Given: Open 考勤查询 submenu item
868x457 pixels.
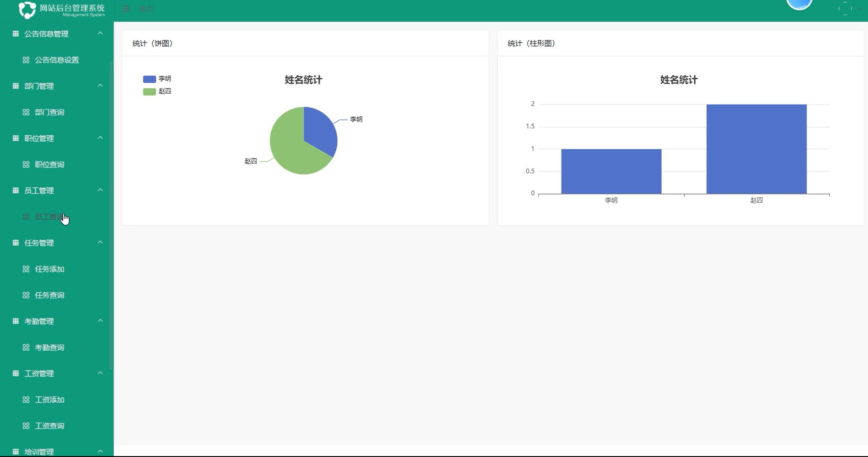Looking at the screenshot, I should [50, 348].
